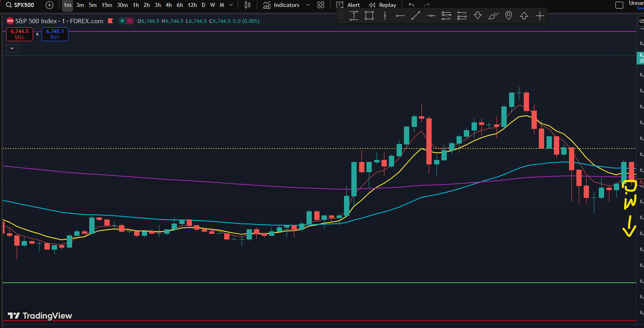Click the 0.0 (0.00%) change value
The height and width of the screenshot is (328, 644).
coord(246,21)
